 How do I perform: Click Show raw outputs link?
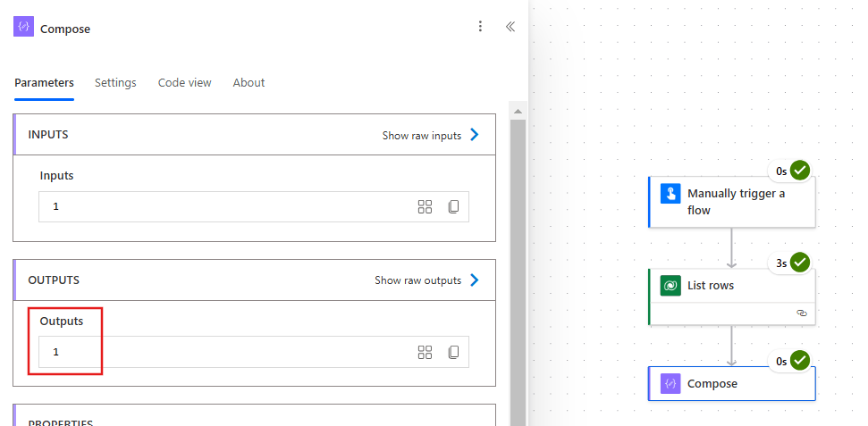tap(418, 280)
